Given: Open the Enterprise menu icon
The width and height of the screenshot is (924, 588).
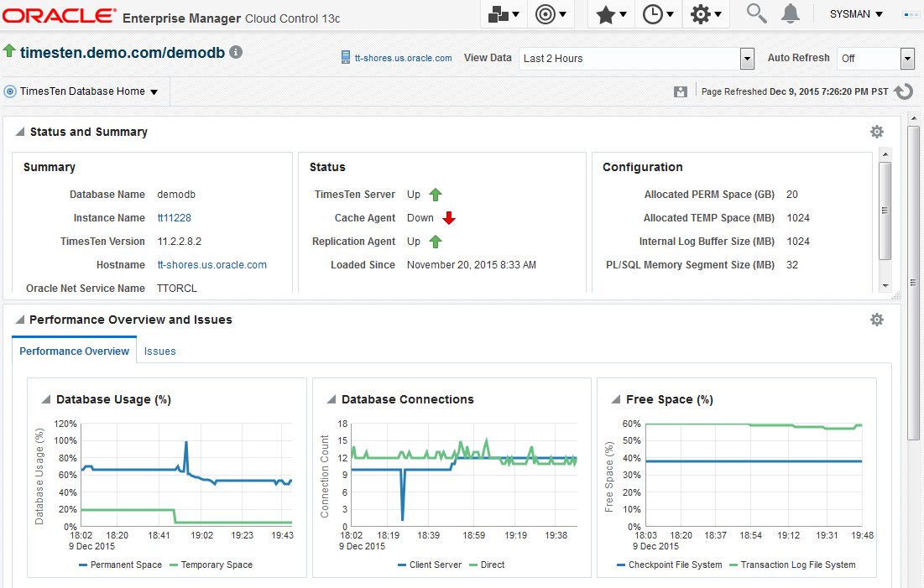Looking at the screenshot, I should click(504, 14).
